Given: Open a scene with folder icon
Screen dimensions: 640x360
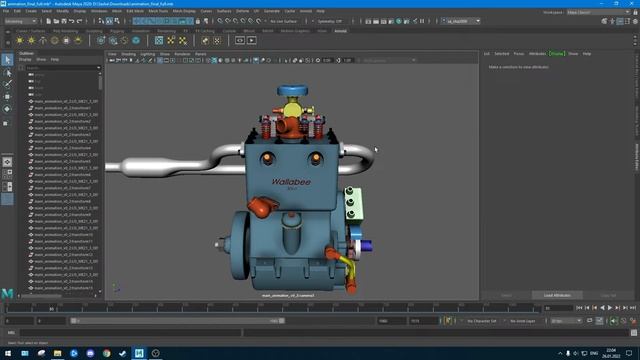Looking at the screenshot, I should point(56,21).
